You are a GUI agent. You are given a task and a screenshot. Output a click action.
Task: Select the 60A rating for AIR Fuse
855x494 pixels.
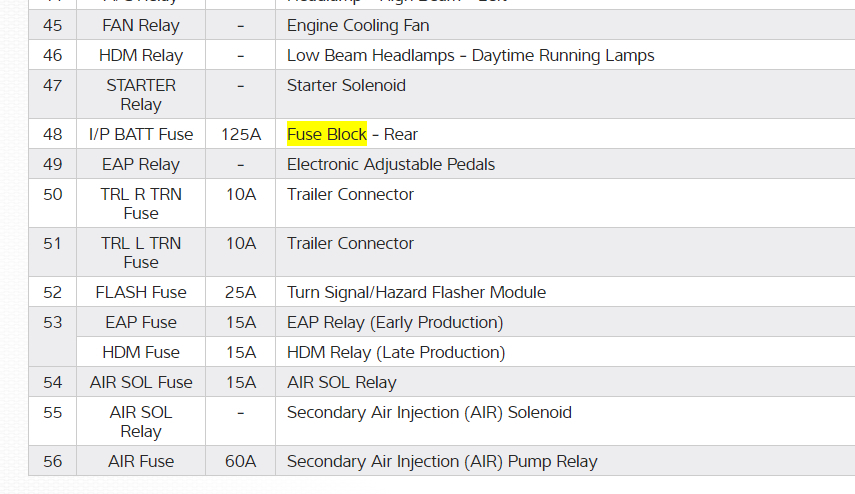pos(240,461)
